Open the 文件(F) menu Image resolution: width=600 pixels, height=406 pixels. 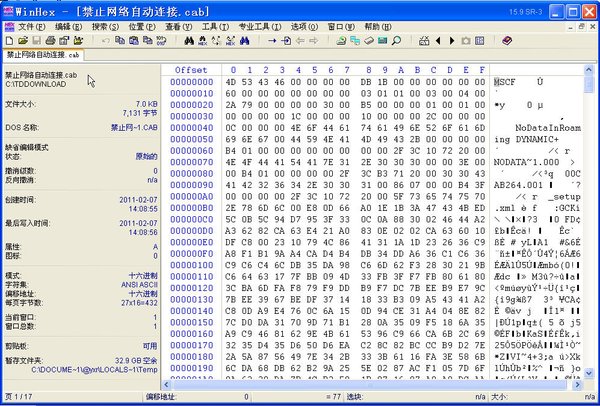tap(32, 27)
